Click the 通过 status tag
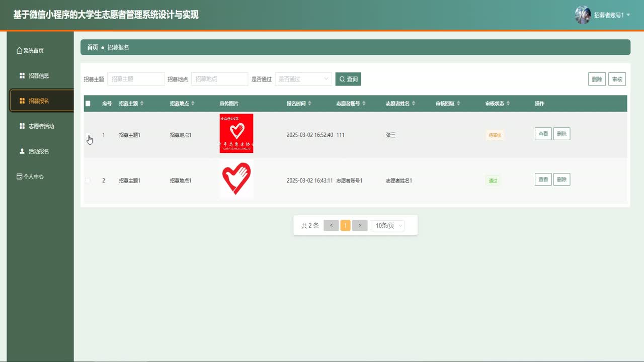This screenshot has height=362, width=644. click(493, 180)
